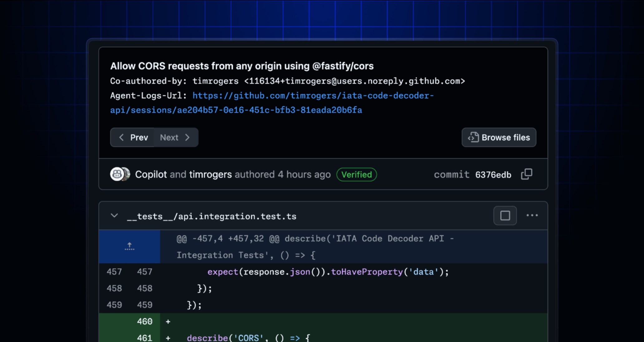Open the Agent-Logs-Url session link
The image size is (644, 342).
click(313, 96)
